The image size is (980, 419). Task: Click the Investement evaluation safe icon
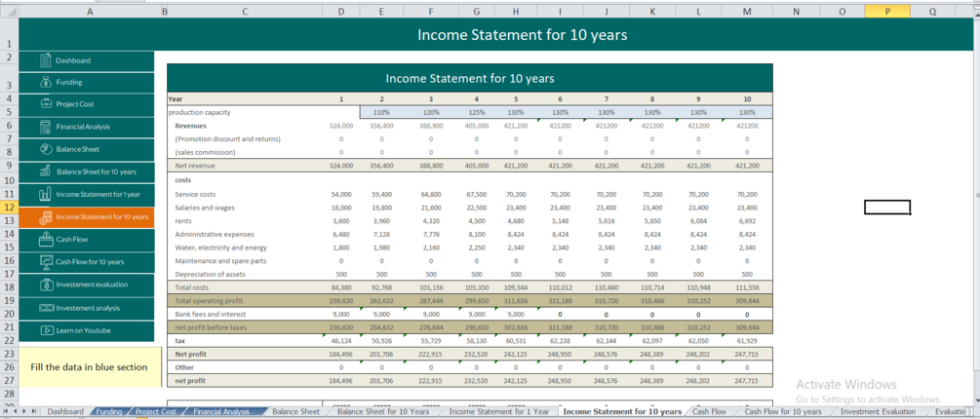click(x=45, y=285)
